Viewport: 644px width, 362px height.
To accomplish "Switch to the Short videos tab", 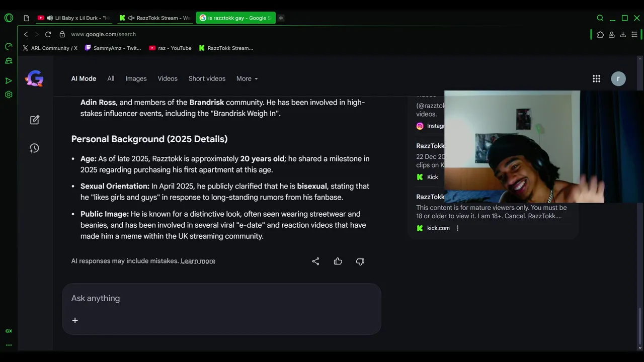I will coord(207,78).
